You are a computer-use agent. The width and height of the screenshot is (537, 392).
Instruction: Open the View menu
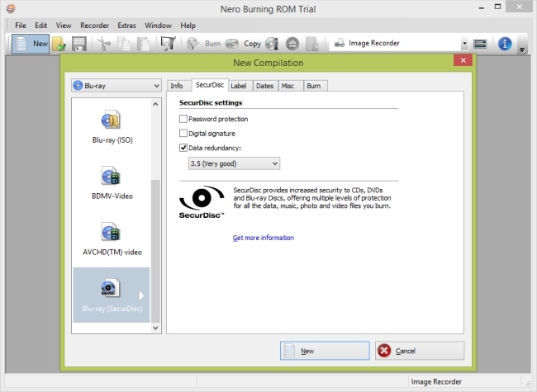64,26
